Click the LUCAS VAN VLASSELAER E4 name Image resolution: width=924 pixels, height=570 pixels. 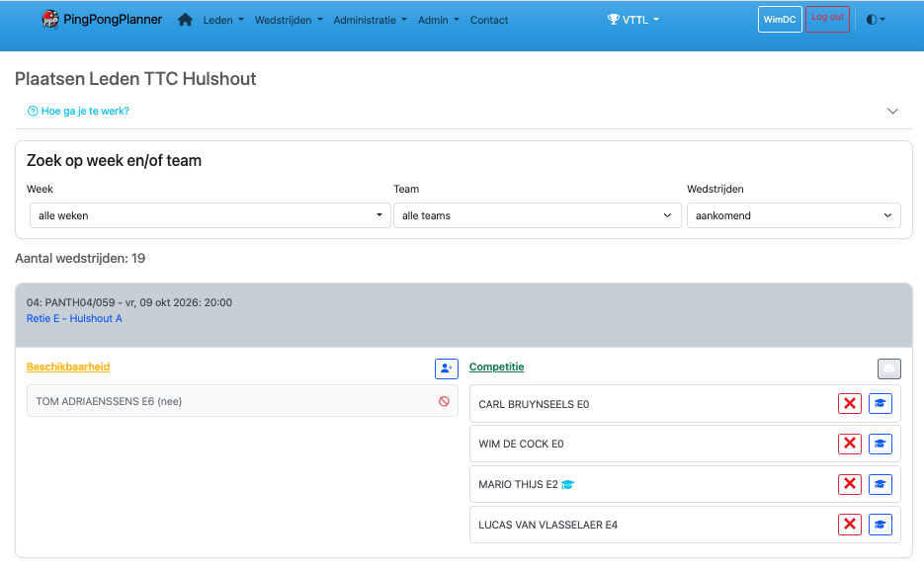548,525
